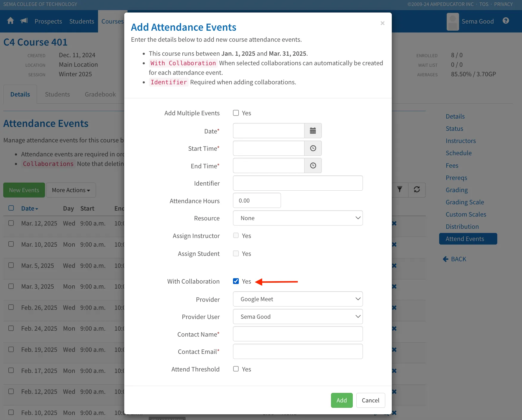Open the clock picker for Start Time
522x420 pixels.
coord(313,148)
